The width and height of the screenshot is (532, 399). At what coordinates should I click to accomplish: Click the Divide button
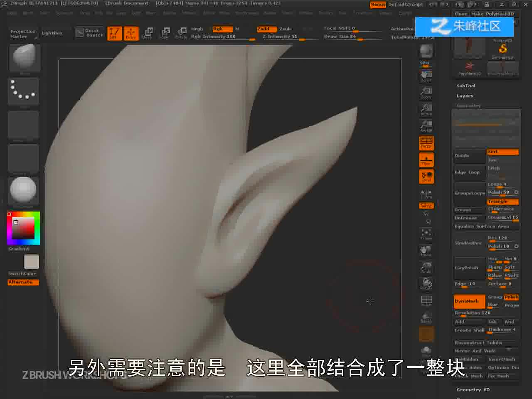(x=470, y=156)
